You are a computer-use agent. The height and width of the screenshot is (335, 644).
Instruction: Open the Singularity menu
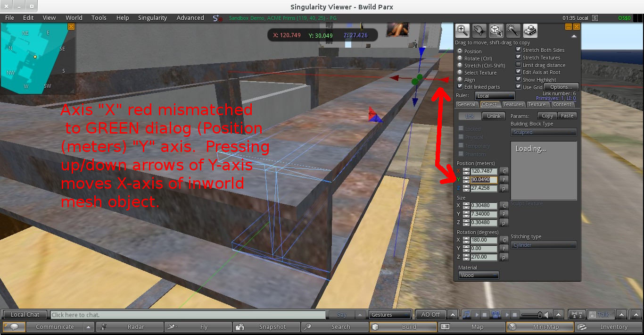[x=152, y=18]
